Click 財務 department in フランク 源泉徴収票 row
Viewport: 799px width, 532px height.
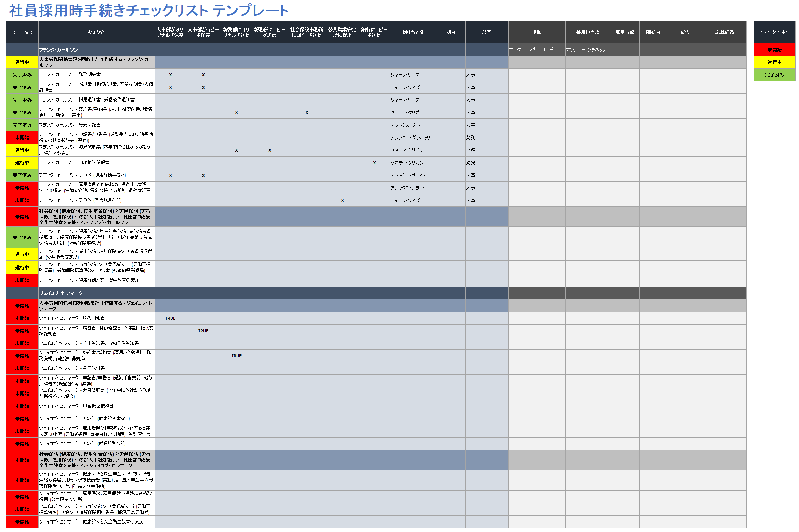pyautogui.click(x=487, y=150)
